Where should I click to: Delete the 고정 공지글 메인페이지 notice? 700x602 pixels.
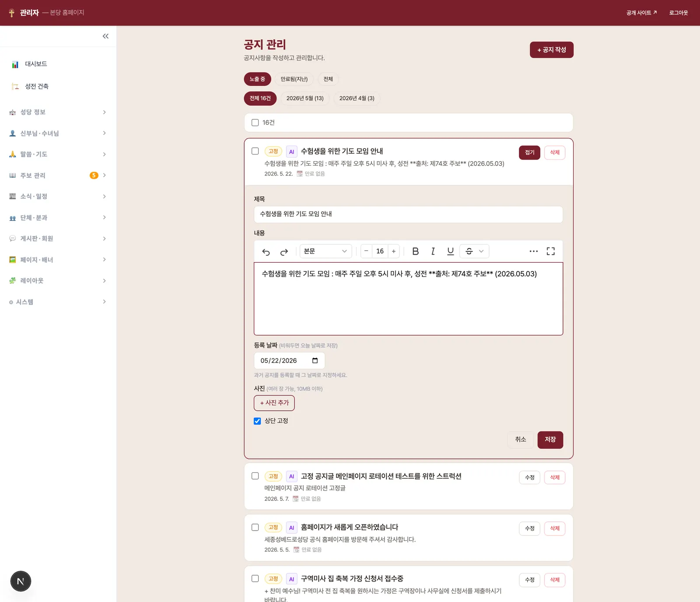tap(555, 477)
